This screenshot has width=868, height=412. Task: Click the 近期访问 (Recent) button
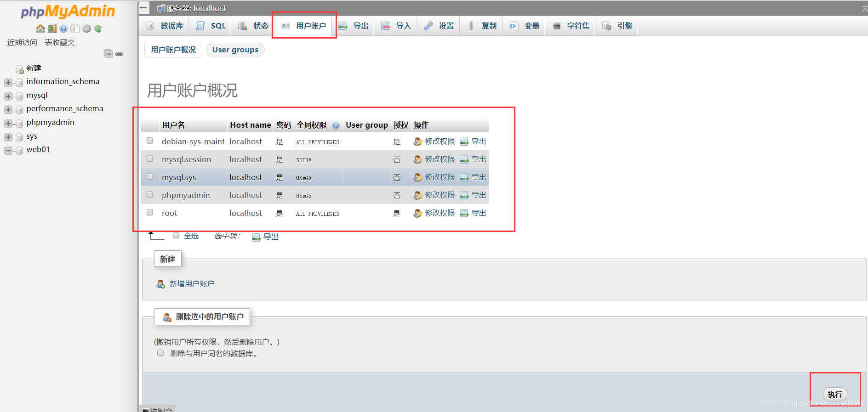point(22,42)
